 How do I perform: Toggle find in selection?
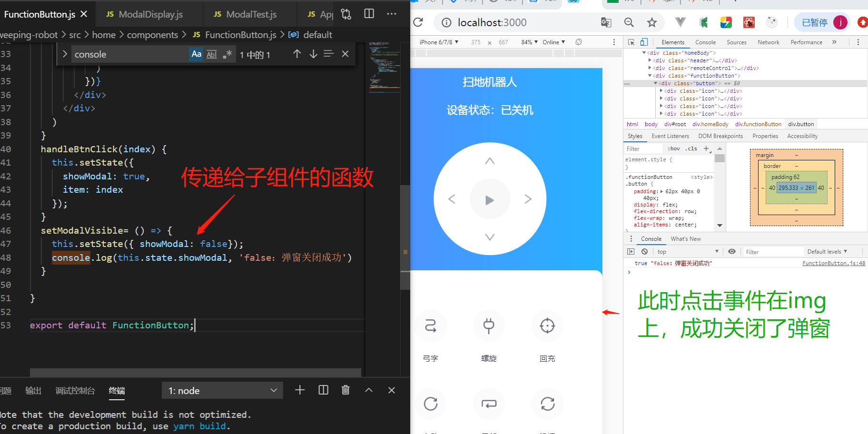click(329, 54)
